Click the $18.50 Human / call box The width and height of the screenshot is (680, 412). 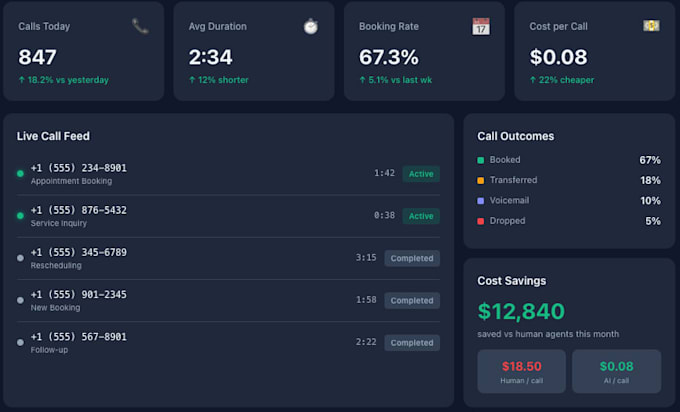[x=521, y=371]
